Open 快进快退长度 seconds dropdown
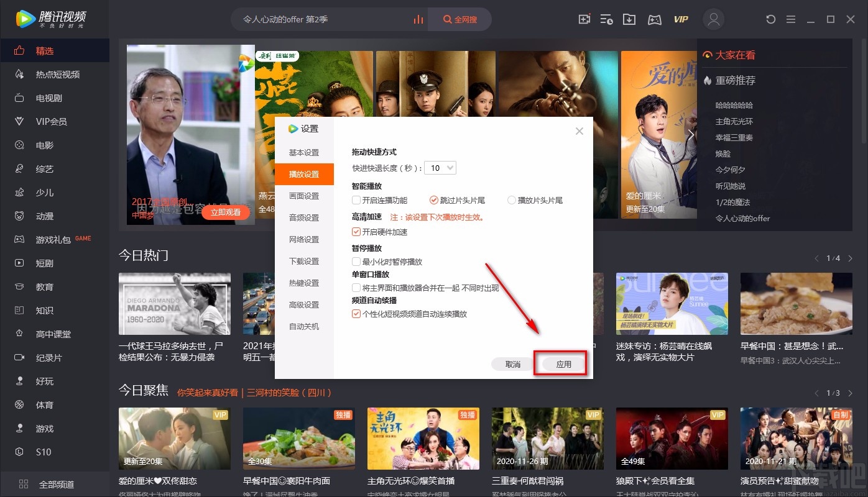The width and height of the screenshot is (868, 497). click(x=441, y=168)
